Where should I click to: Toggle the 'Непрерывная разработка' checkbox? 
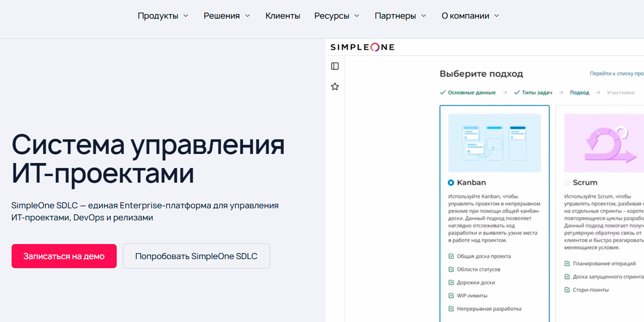pos(451,308)
